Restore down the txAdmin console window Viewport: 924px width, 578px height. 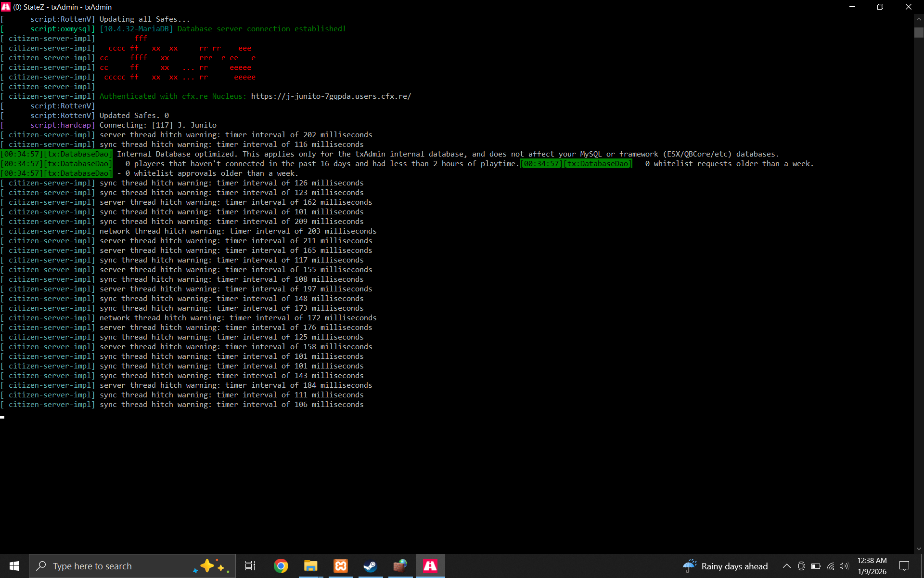tap(880, 7)
